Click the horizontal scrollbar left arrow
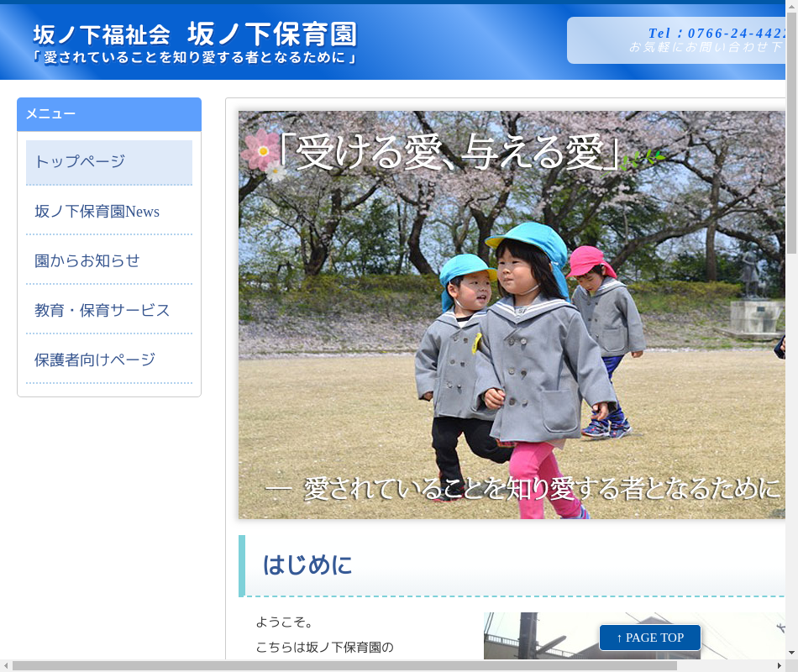The height and width of the screenshot is (672, 798). (x=6, y=665)
